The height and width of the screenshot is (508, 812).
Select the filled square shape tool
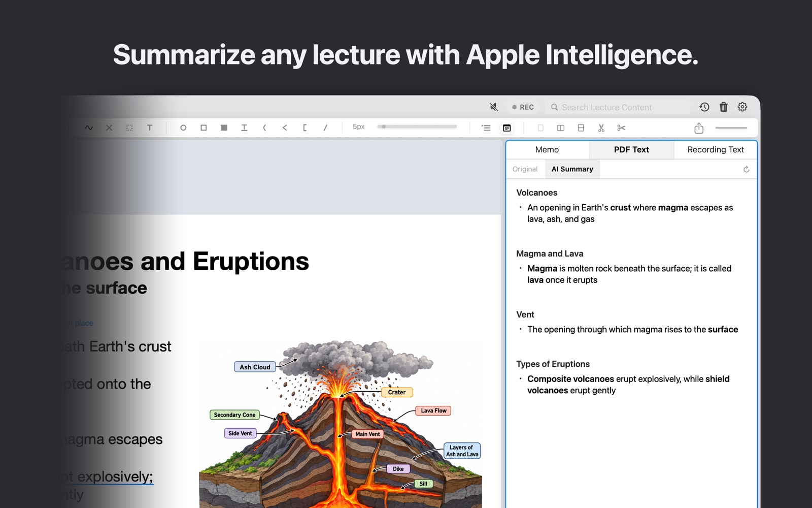pos(224,128)
